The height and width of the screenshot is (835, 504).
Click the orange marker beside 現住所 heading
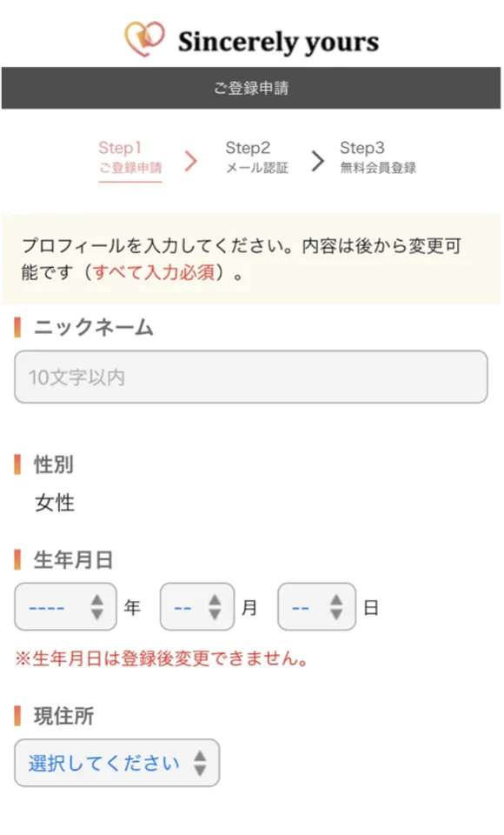16,716
